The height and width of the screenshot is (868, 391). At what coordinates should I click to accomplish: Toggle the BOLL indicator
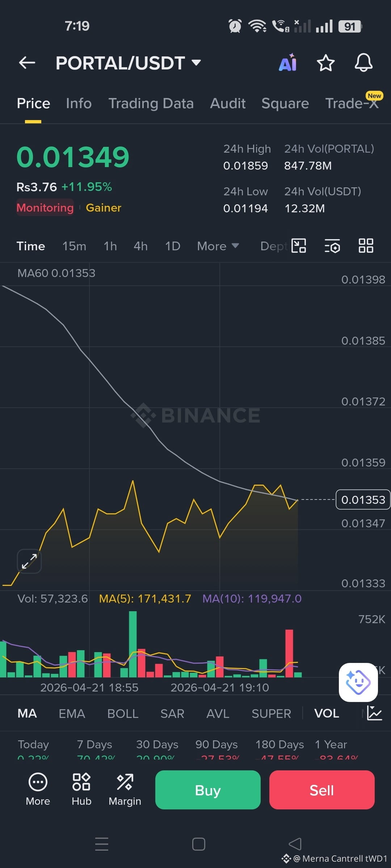pos(123,714)
